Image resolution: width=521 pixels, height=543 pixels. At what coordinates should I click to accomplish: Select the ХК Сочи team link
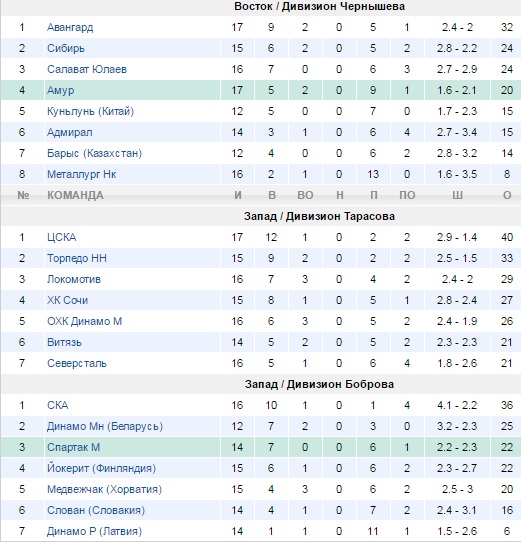click(x=68, y=300)
